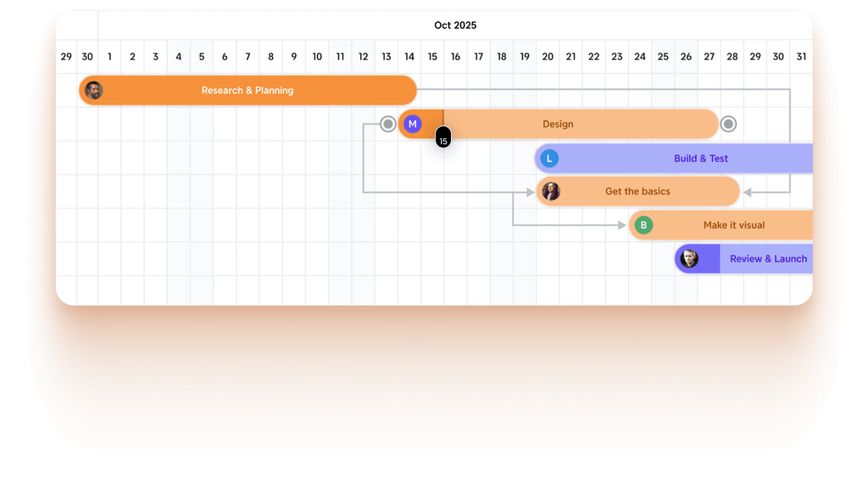Viewport: 868px width, 498px height.
Task: Select the progress marker labeled 15
Action: [443, 140]
